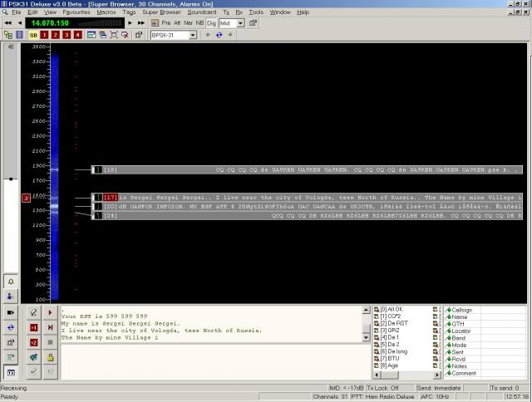Screen dimensions: 532x402
Task: Click the blue swap arrows sidebar icon
Action: tap(11, 327)
